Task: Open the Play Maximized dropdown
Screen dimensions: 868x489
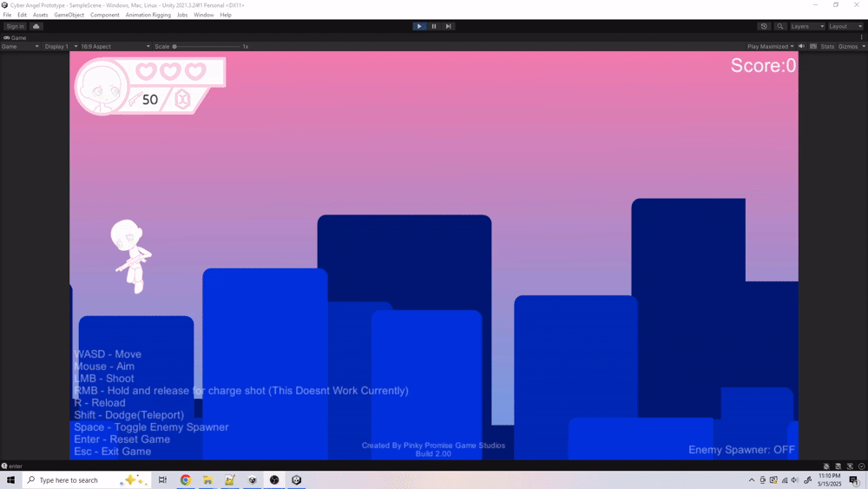Action: [x=771, y=47]
